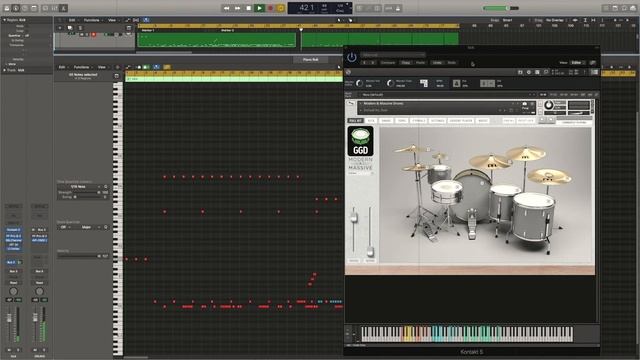Image resolution: width=640 pixels, height=360 pixels.
Task: Click Marker 2 in the tracks ruler
Action: click(x=227, y=30)
